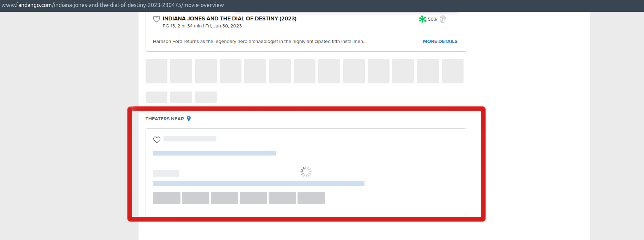This screenshot has width=644, height=240.
Task: Click the Indiana Jones and the Dial of Destiny title
Action: pyautogui.click(x=229, y=19)
